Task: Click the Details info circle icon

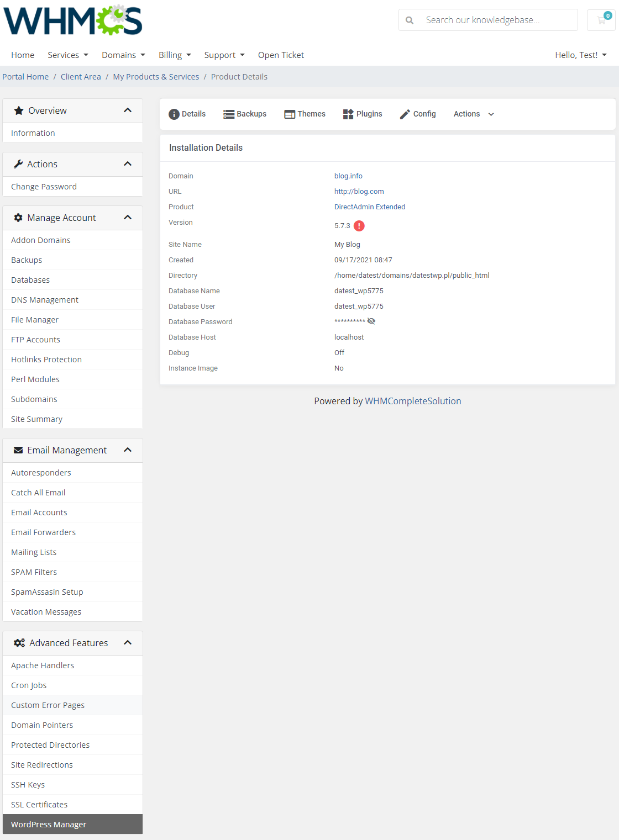Action: pos(174,114)
